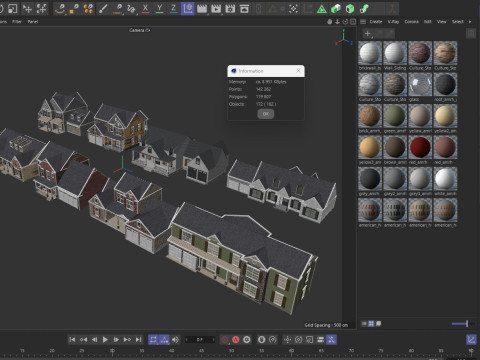Image resolution: width=480 pixels, height=360 pixels.
Task: Close the Information dialog
Action: click(298, 71)
